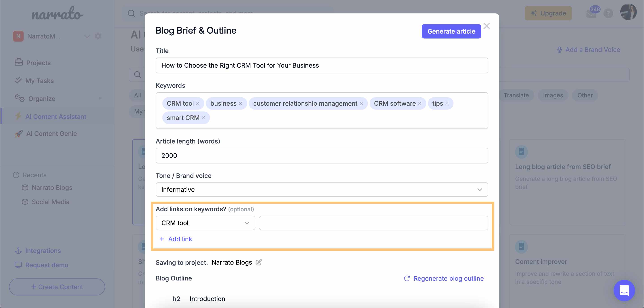Image resolution: width=644 pixels, height=308 pixels.
Task: Click the search magnifier icon in top bar
Action: tap(131, 13)
